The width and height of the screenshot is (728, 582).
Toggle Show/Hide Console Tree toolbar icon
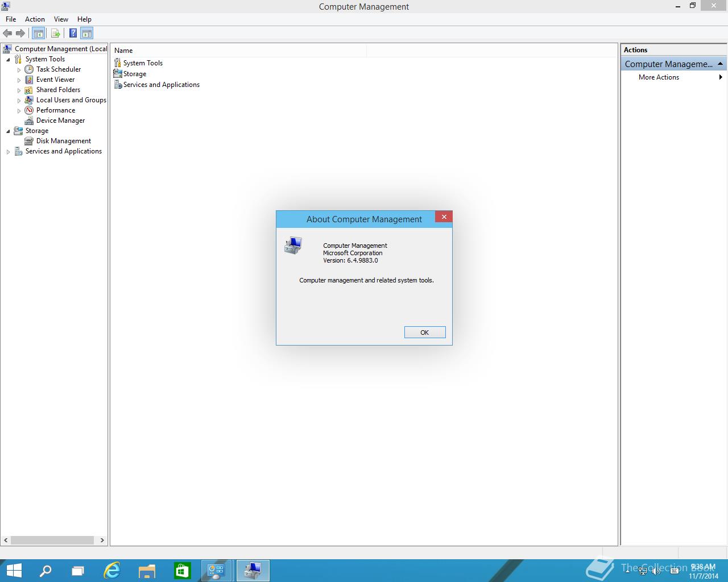pos(38,33)
